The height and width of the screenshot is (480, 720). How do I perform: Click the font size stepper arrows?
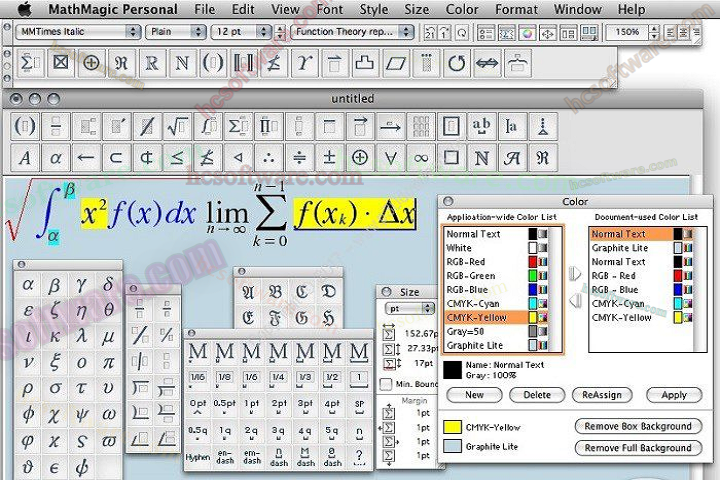coord(280,32)
